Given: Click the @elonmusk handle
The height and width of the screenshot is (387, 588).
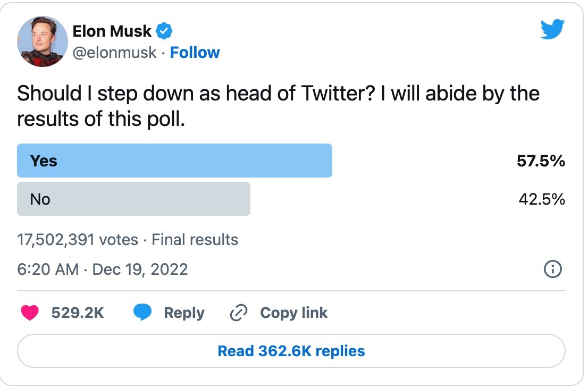Looking at the screenshot, I should [114, 53].
